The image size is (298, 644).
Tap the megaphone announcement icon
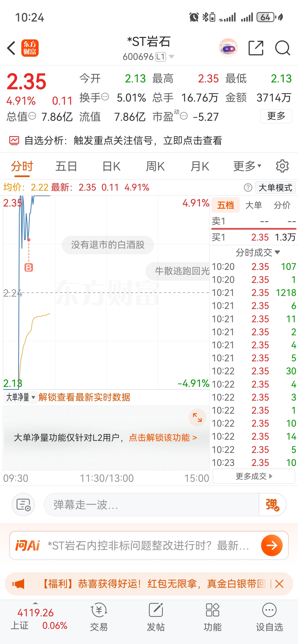[x=18, y=584]
